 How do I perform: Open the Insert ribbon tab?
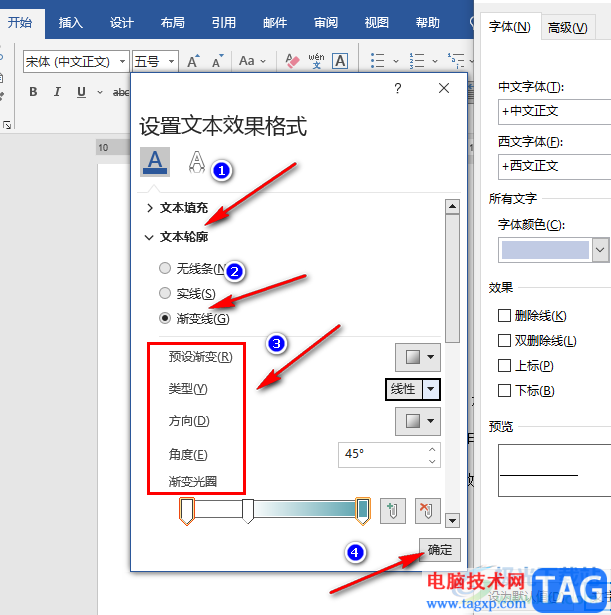(71, 23)
